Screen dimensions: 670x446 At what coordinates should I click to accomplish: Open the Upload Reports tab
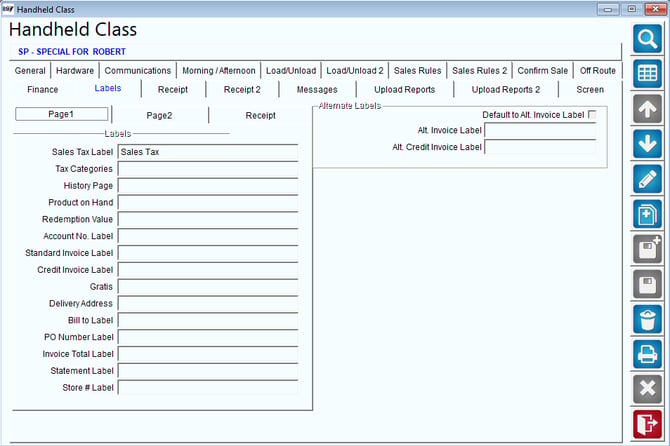point(404,89)
